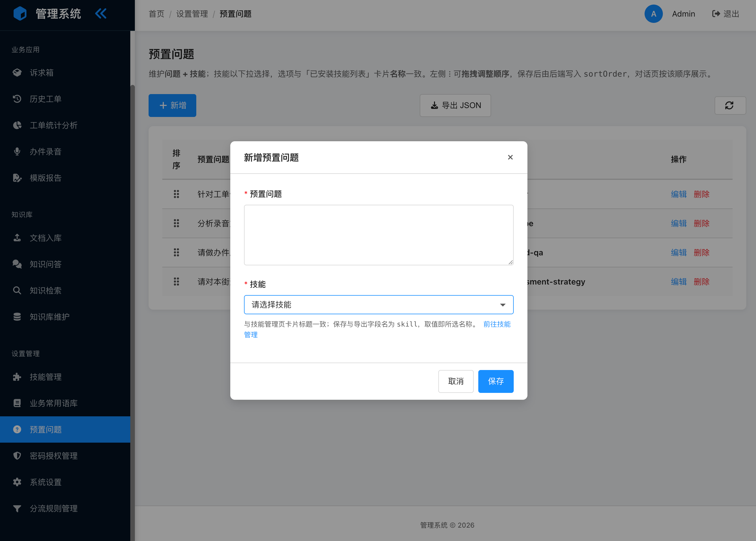This screenshot has width=756, height=541.
Task: Collapse the sidebar with double-chevron icon
Action: click(101, 14)
